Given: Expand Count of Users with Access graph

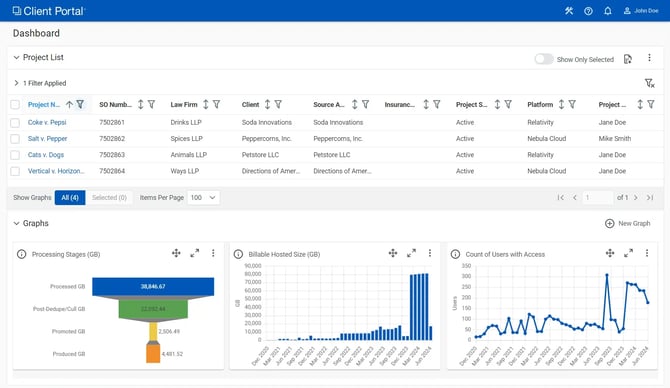Looking at the screenshot, I should [628, 253].
